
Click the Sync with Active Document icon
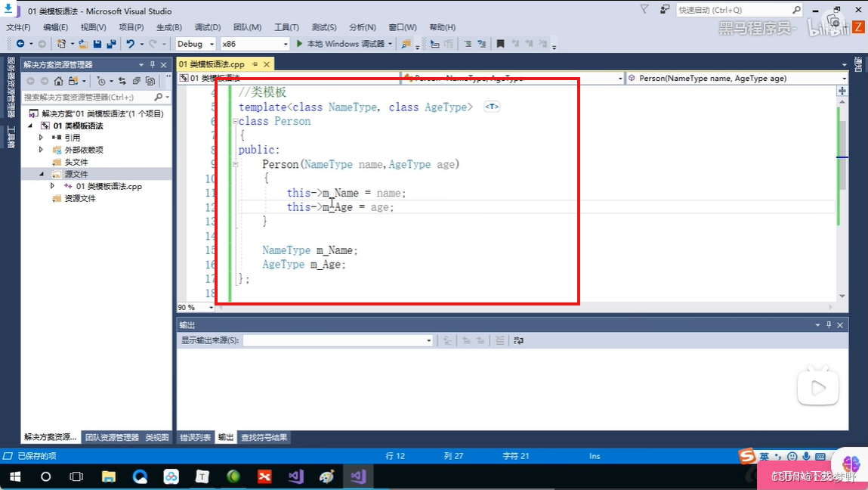122,81
